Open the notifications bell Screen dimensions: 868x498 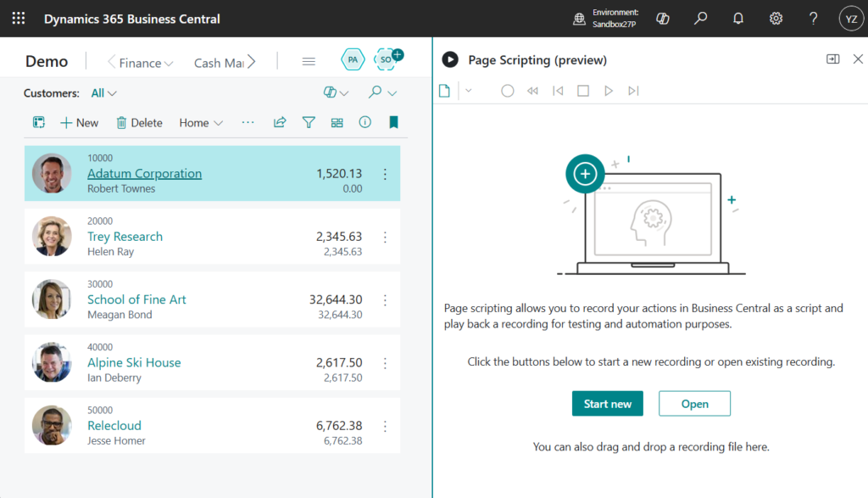pyautogui.click(x=738, y=18)
